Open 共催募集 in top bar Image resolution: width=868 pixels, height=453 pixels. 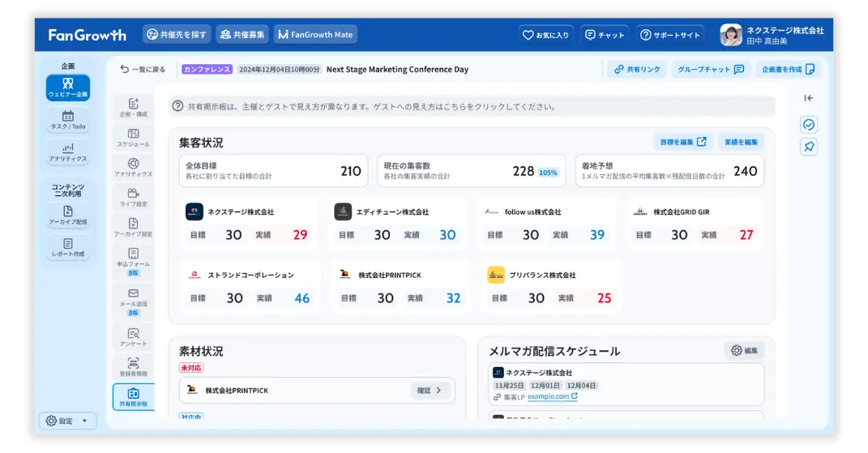pos(242,34)
